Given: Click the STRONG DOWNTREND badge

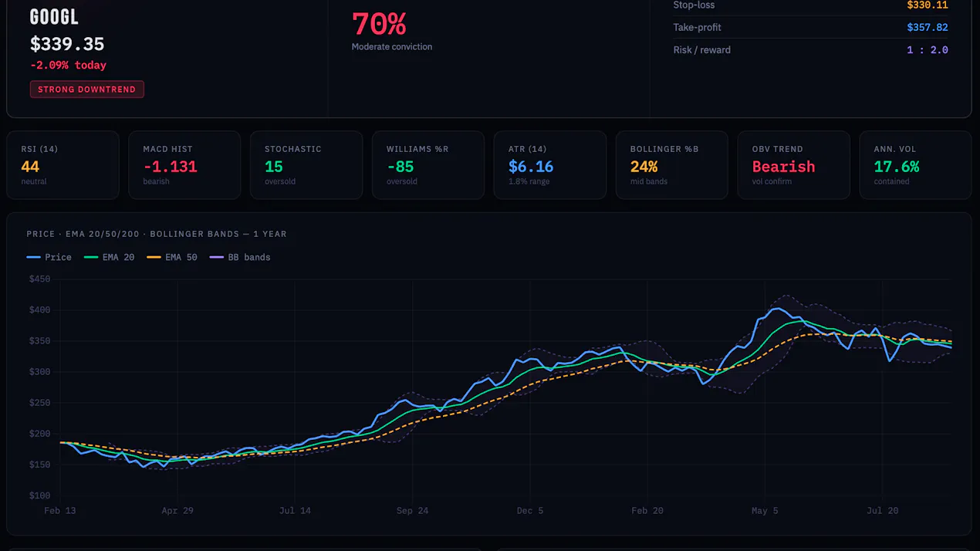Looking at the screenshot, I should tap(87, 90).
